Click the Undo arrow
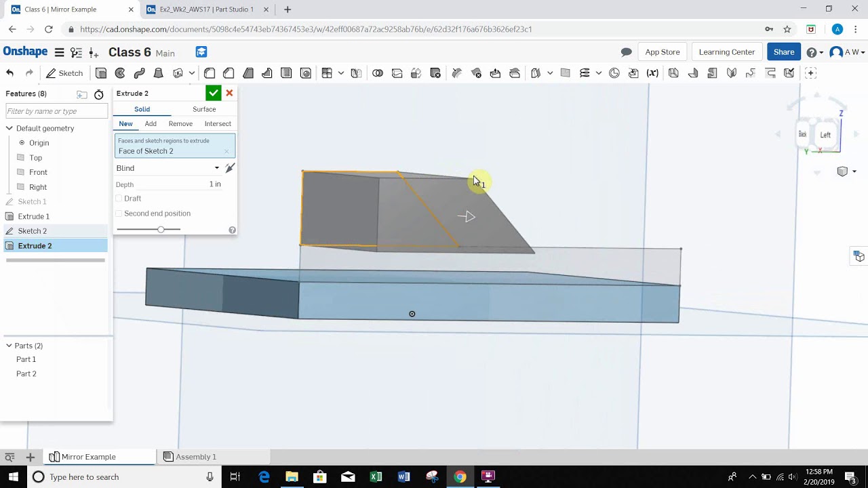Viewport: 868px width, 488px height. (9, 73)
